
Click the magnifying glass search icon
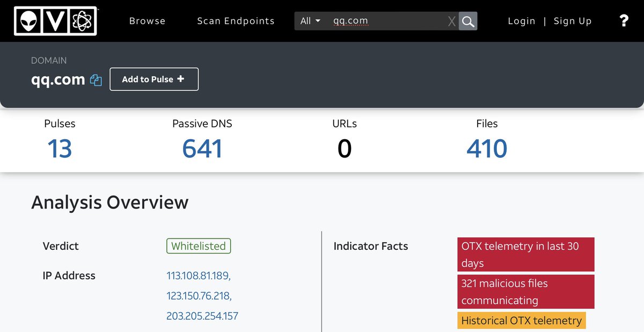468,21
